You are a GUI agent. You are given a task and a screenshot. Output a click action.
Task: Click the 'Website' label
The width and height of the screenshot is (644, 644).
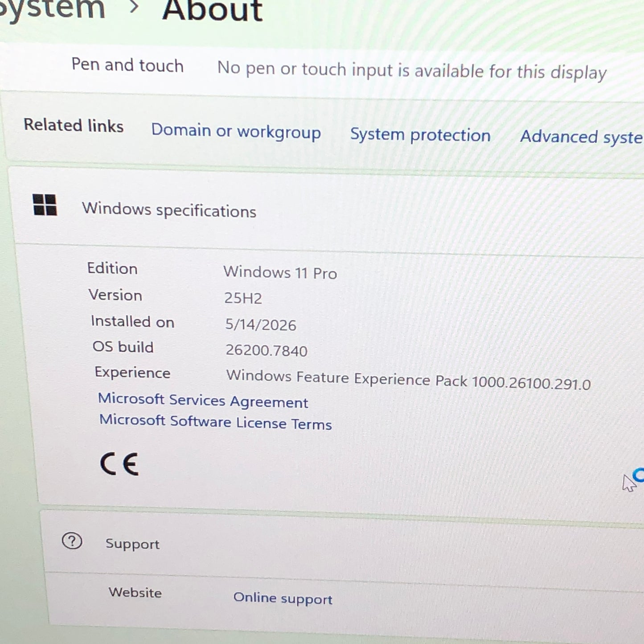click(135, 592)
